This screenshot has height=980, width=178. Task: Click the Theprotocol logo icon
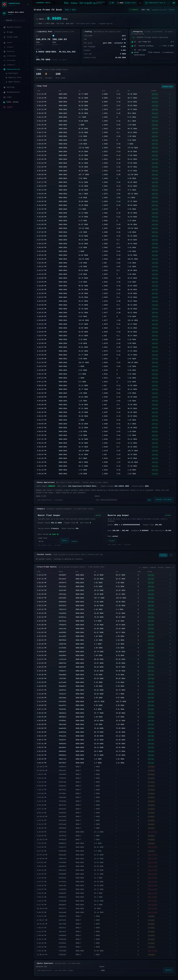(5, 5)
